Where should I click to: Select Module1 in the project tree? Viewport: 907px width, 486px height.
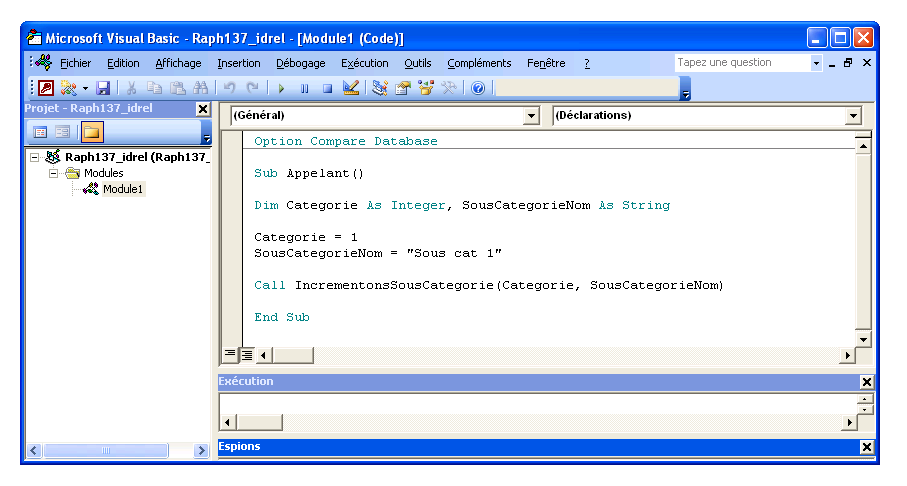[123, 189]
